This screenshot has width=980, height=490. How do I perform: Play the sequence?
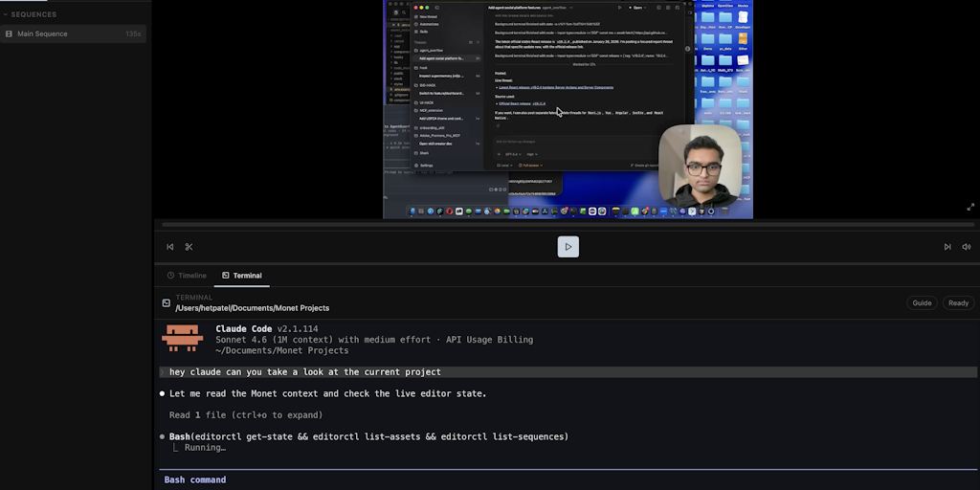click(x=568, y=247)
